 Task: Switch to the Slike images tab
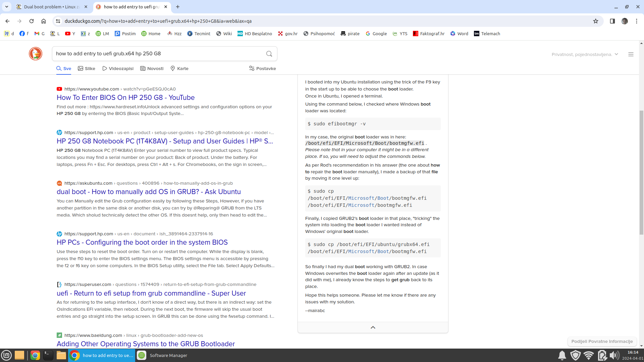[87, 68]
